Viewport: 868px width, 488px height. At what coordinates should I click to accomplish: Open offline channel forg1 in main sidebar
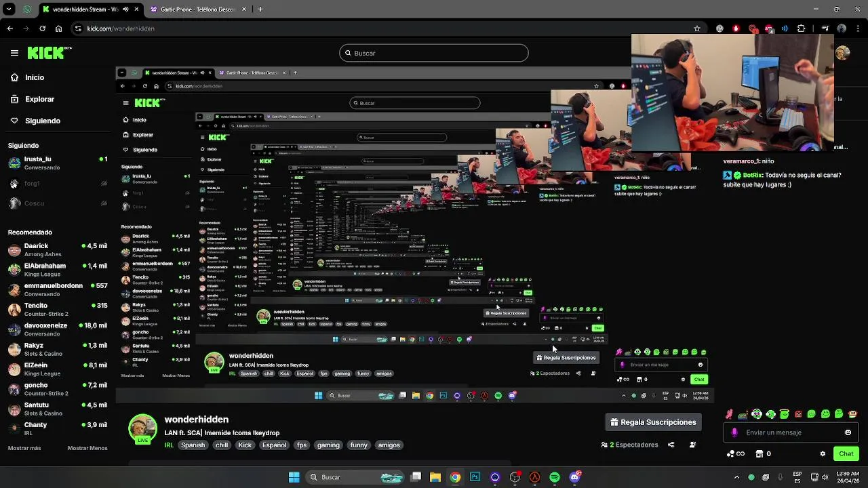[x=58, y=184]
